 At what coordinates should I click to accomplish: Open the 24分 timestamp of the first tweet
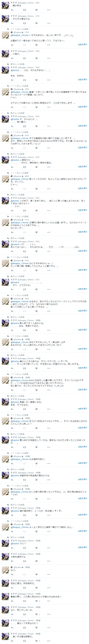(x=37, y=3)
